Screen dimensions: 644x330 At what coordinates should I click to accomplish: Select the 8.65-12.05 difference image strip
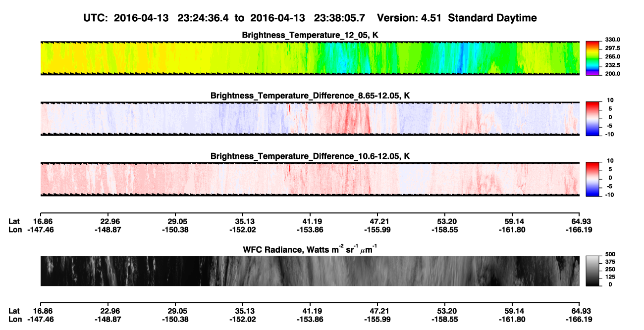[310, 119]
